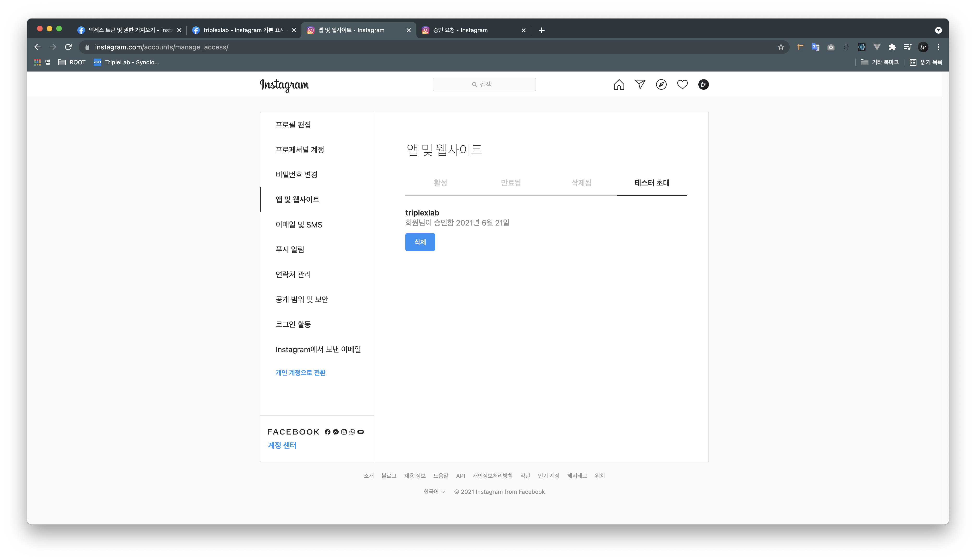976x560 pixels.
Task: Open the Explore compass icon
Action: pos(661,85)
